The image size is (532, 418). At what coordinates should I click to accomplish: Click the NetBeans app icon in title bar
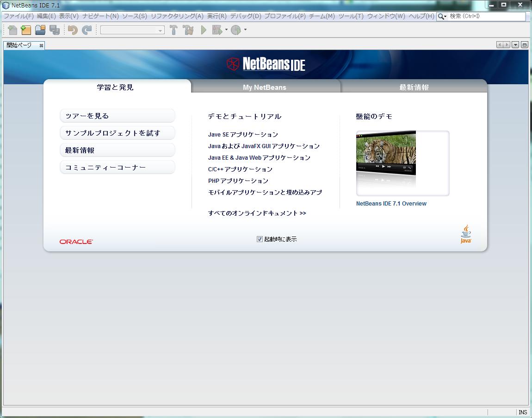tap(6, 6)
